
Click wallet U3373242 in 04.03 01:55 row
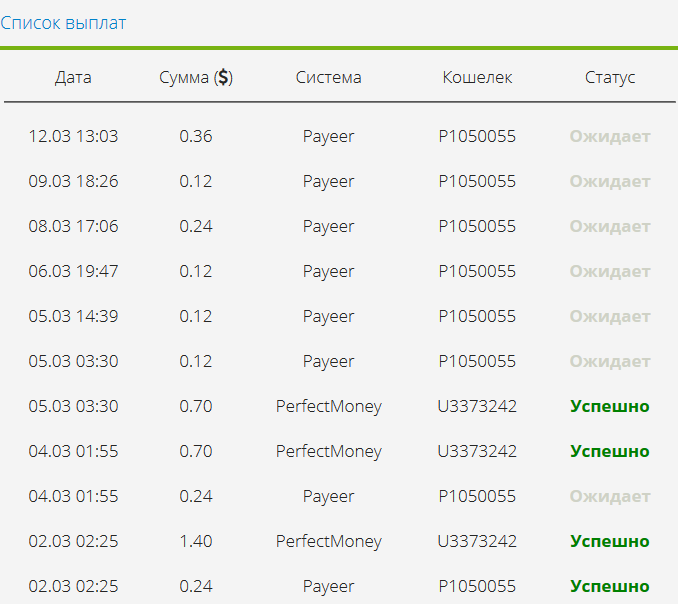click(x=477, y=451)
